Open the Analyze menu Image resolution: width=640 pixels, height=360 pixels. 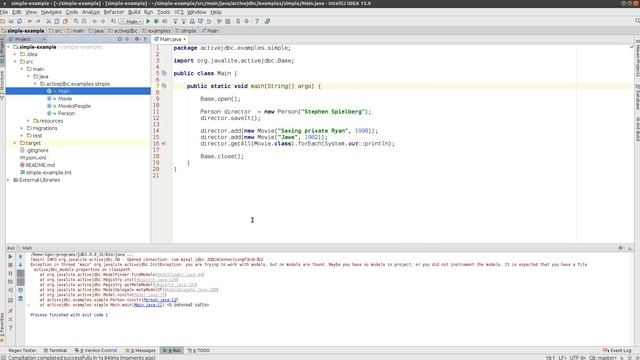click(x=91, y=12)
